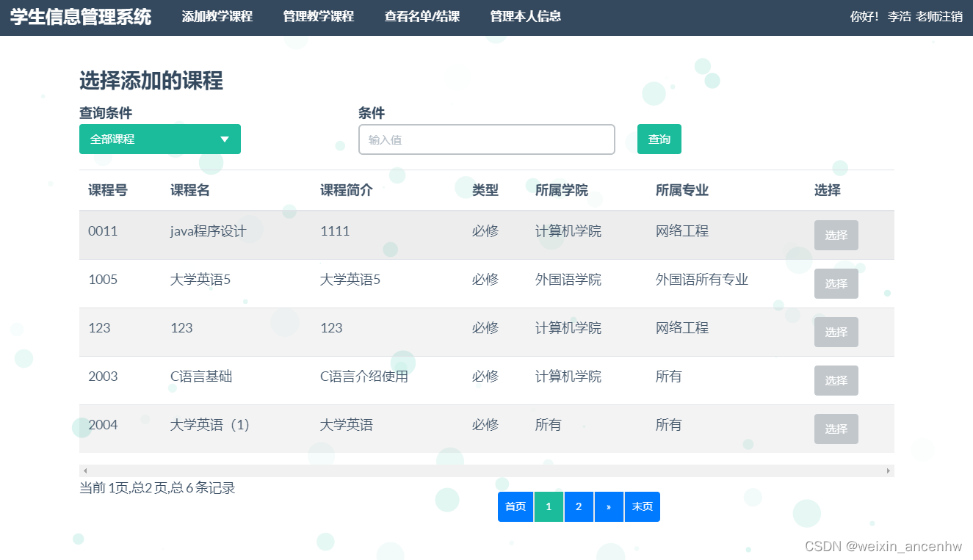Screen dimensions: 973x560
Task: Select the 大学英语（1）course
Action: (x=836, y=429)
